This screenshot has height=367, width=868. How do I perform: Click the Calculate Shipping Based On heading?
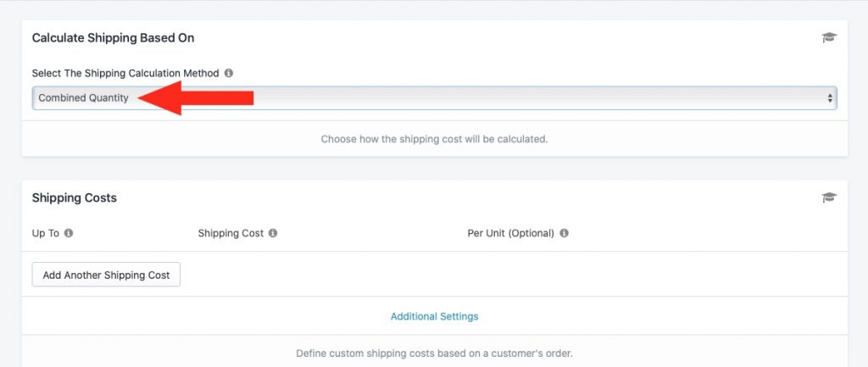click(113, 37)
